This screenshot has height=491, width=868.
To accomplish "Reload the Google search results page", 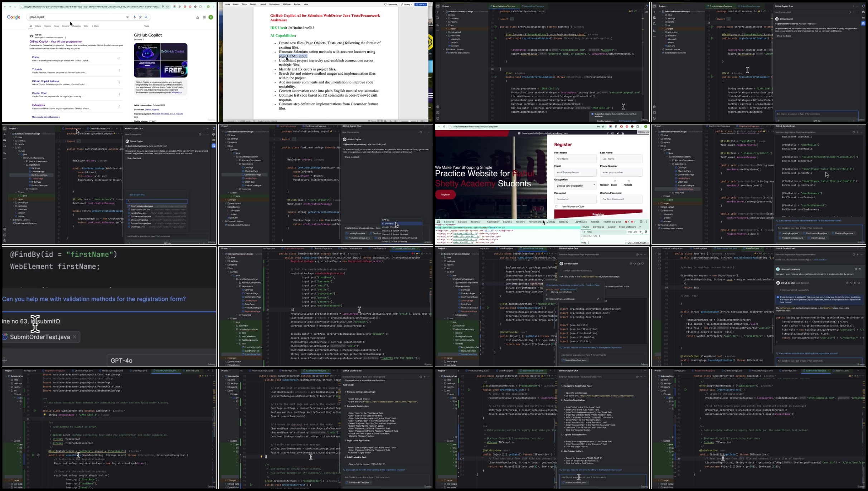I will pos(15,6).
